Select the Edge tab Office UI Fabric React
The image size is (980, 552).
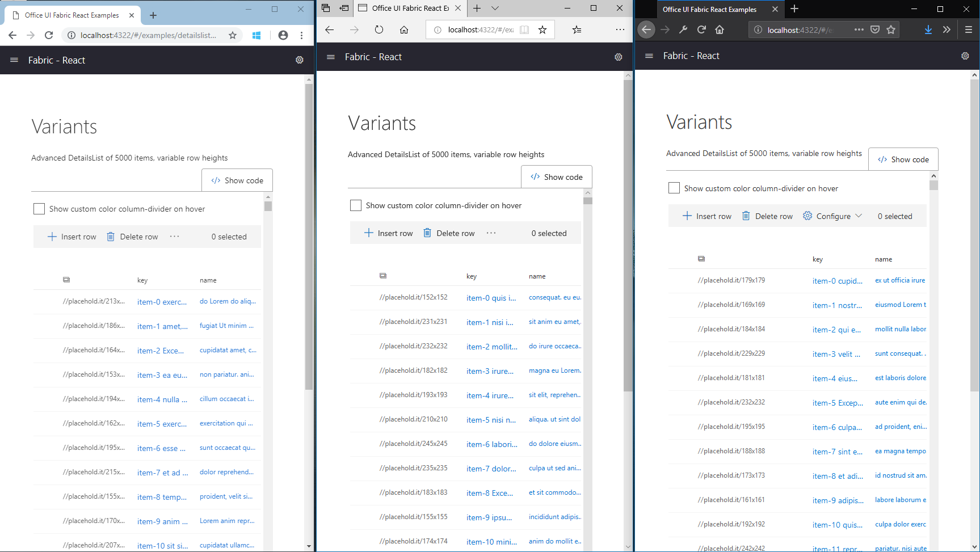[x=410, y=8]
